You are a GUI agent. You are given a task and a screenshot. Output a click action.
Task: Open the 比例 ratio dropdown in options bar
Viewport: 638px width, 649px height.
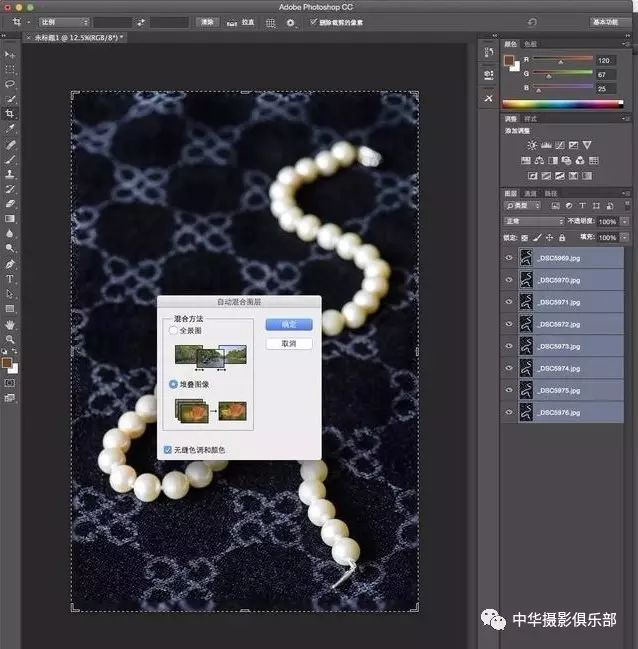[64, 21]
